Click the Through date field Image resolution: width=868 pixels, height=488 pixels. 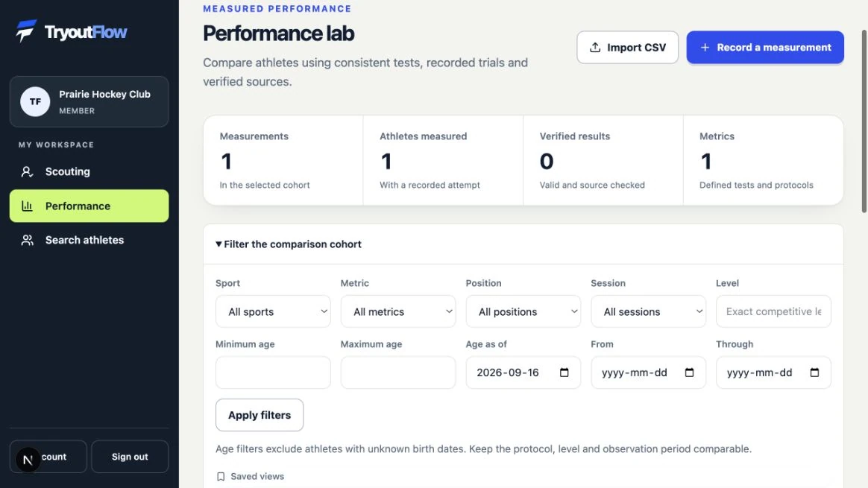(x=773, y=373)
